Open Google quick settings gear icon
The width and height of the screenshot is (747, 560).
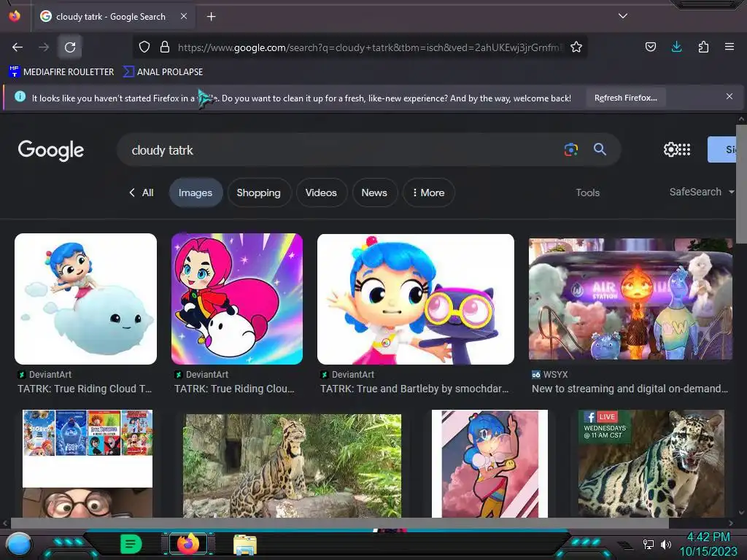(x=670, y=149)
